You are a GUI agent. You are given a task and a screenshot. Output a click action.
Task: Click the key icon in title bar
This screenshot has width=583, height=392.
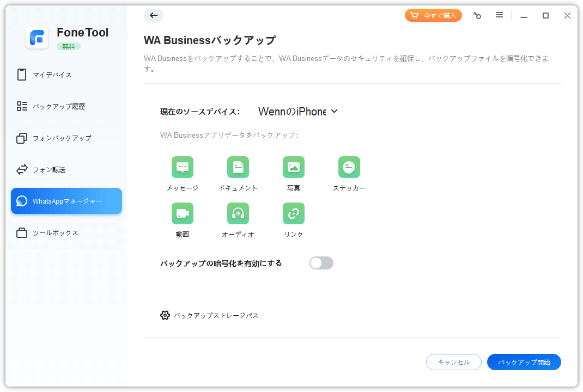(477, 16)
